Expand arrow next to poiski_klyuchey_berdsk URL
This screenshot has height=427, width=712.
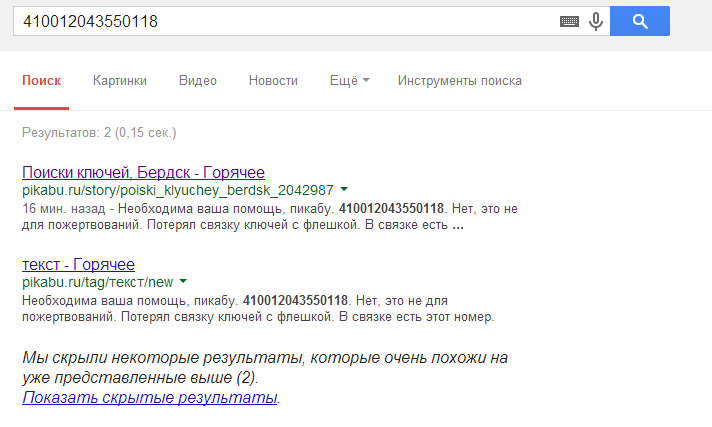(344, 189)
